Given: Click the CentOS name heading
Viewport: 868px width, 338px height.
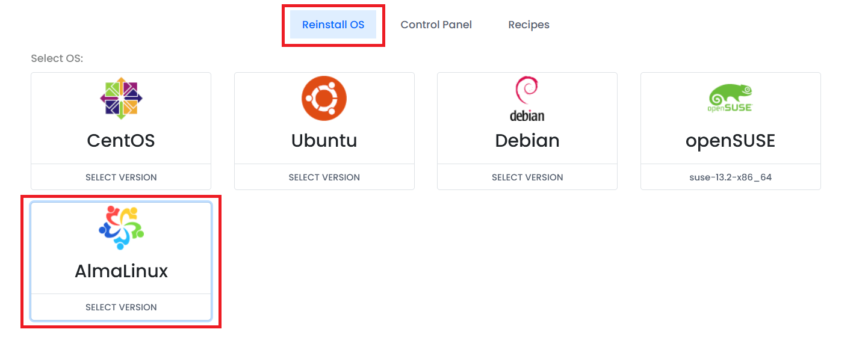Looking at the screenshot, I should [x=121, y=141].
